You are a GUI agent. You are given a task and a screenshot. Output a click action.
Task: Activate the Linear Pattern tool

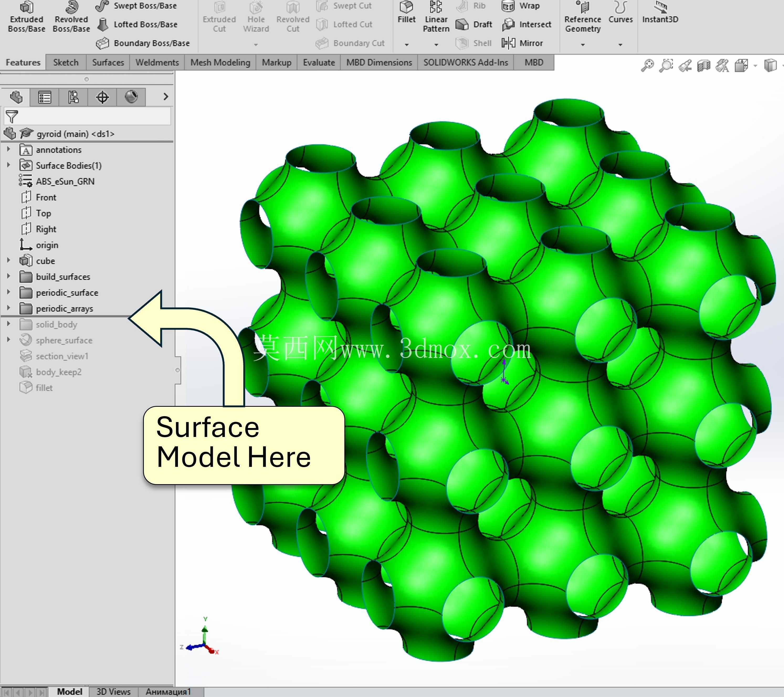(436, 17)
